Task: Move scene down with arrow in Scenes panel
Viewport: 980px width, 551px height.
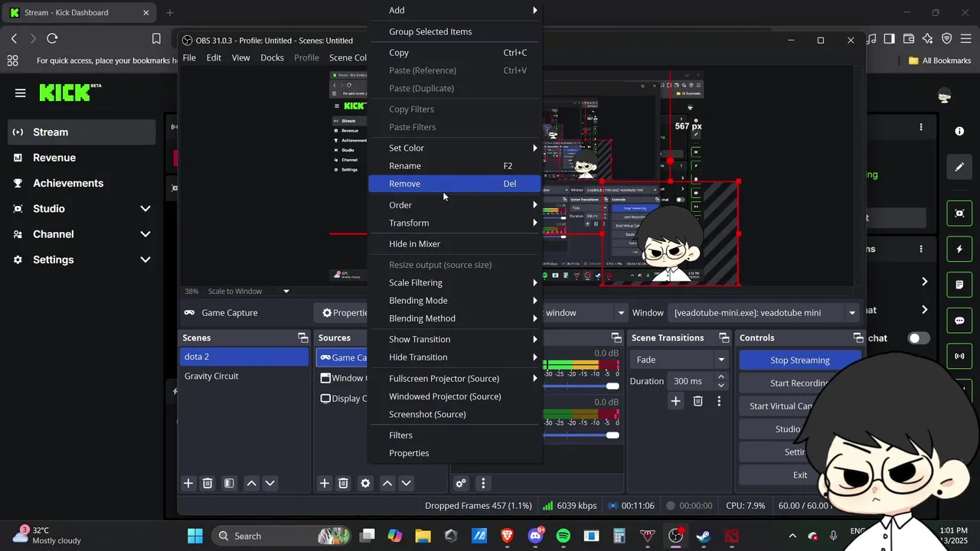Action: pos(269,484)
